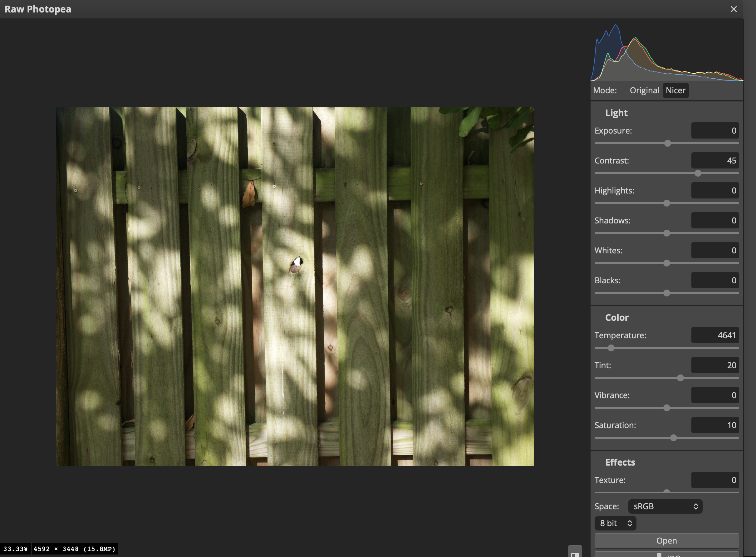Click the Tint slider handle
The width and height of the screenshot is (756, 557).
[680, 378]
